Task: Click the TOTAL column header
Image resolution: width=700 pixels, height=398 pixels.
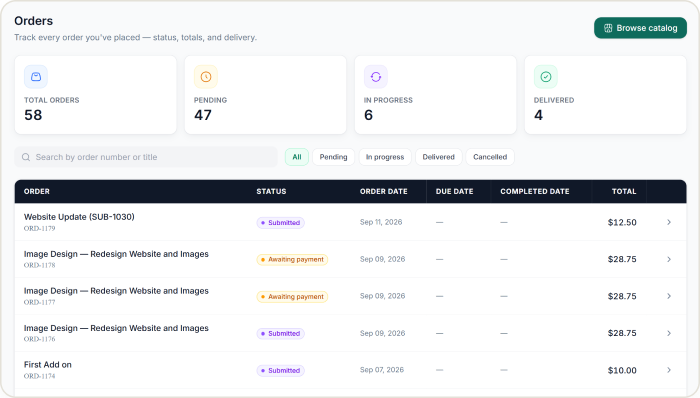Action: tap(624, 191)
